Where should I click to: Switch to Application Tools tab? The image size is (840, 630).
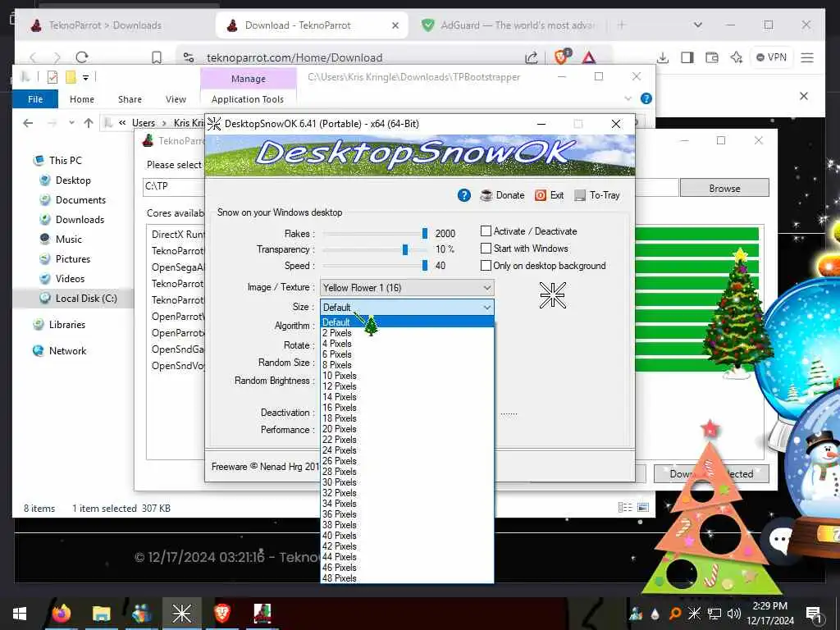248,99
